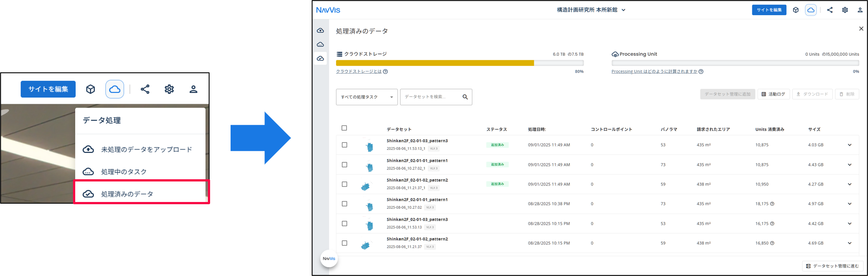The width and height of the screenshot is (868, 276).
Task: Click the share icon in right window header
Action: (830, 10)
